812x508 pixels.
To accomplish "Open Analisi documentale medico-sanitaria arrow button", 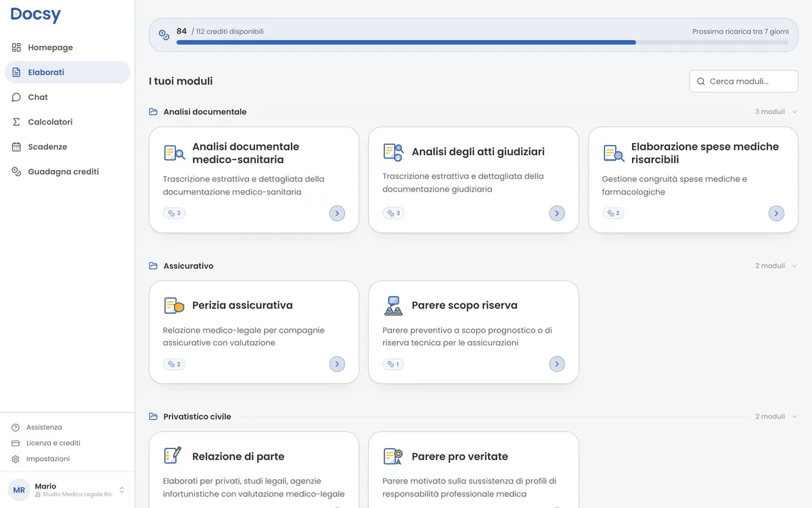I will tap(337, 213).
